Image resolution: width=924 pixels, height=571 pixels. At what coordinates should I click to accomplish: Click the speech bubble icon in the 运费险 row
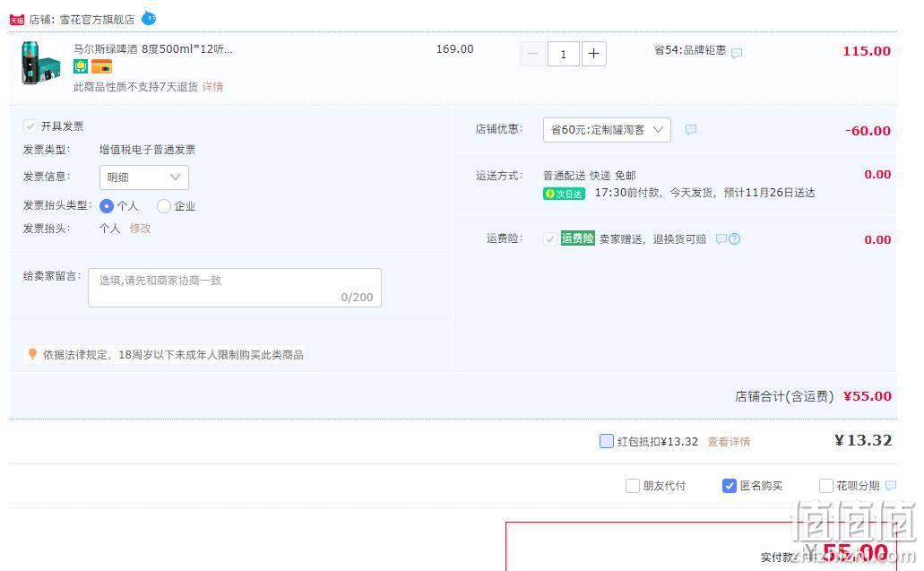point(721,238)
